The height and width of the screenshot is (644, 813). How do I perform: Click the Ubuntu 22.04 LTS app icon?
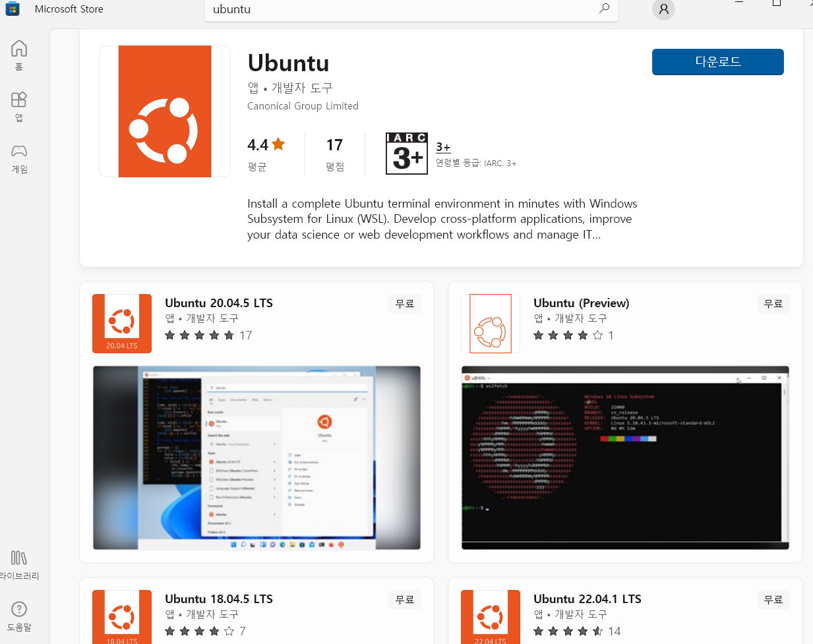pos(491,617)
